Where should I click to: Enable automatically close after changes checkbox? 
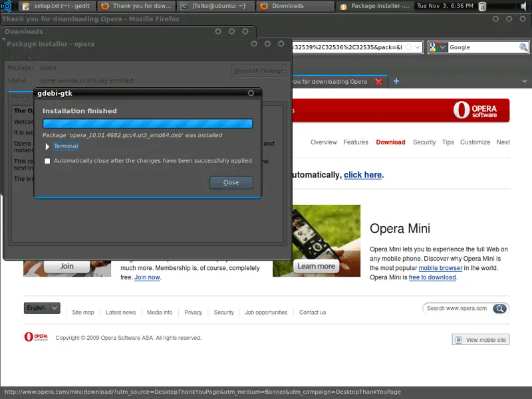click(x=47, y=161)
